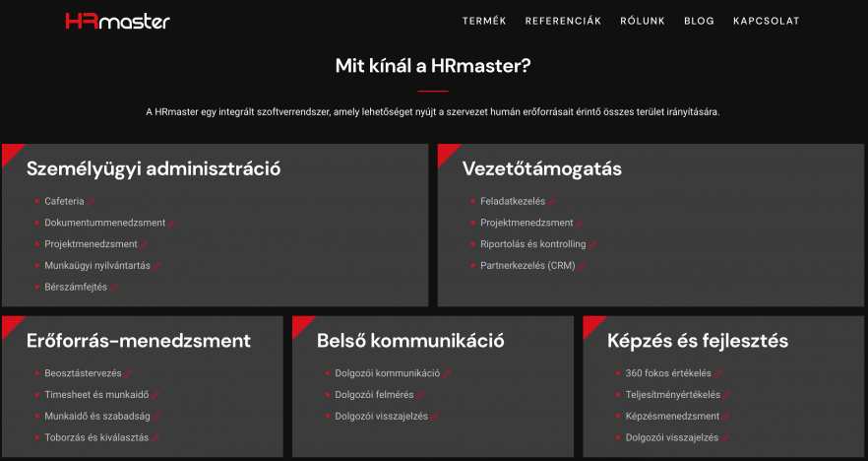
Task: Click the HRmaster logo
Action: tap(117, 21)
